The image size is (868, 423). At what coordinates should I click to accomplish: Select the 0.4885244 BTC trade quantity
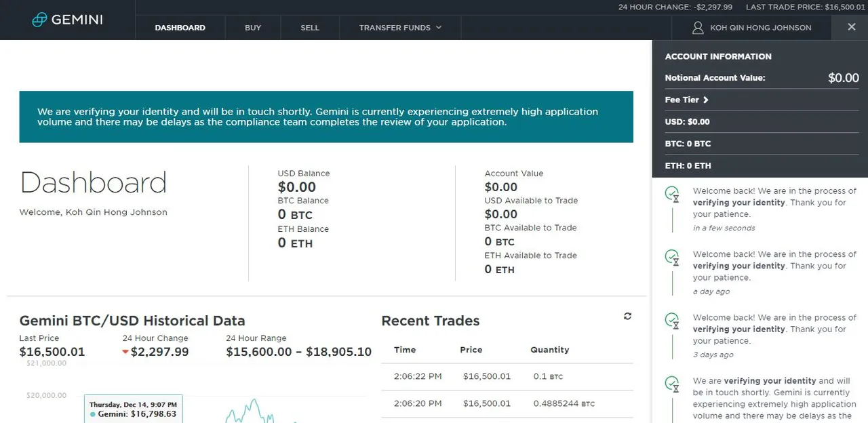coord(564,403)
